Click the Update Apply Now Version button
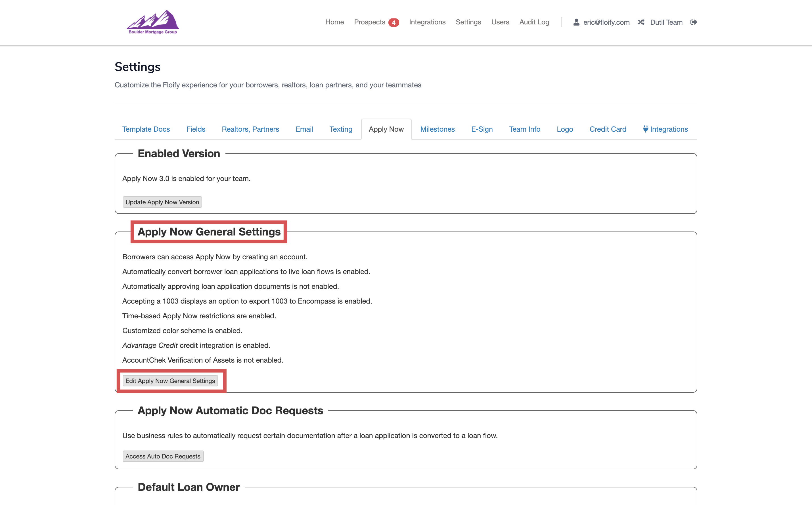This screenshot has height=505, width=812. tap(162, 202)
